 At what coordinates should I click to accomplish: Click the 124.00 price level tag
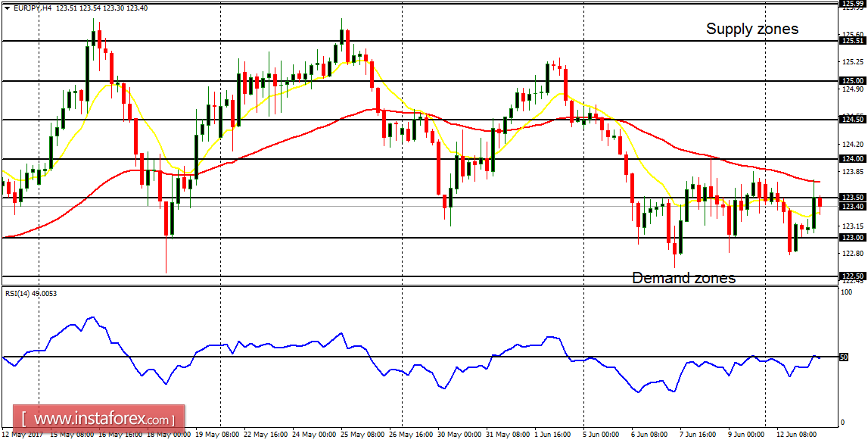[x=852, y=159]
